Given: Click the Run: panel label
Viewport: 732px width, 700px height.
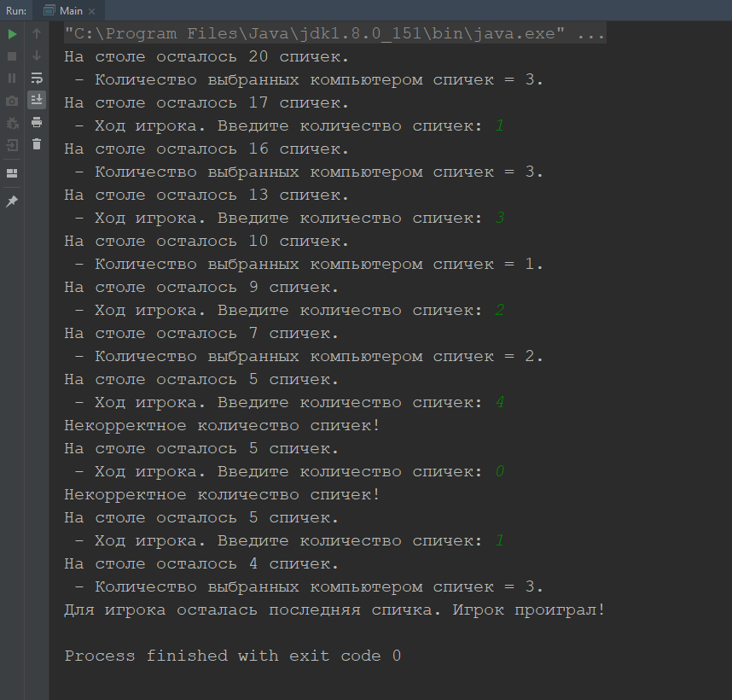Looking at the screenshot, I should click(16, 11).
